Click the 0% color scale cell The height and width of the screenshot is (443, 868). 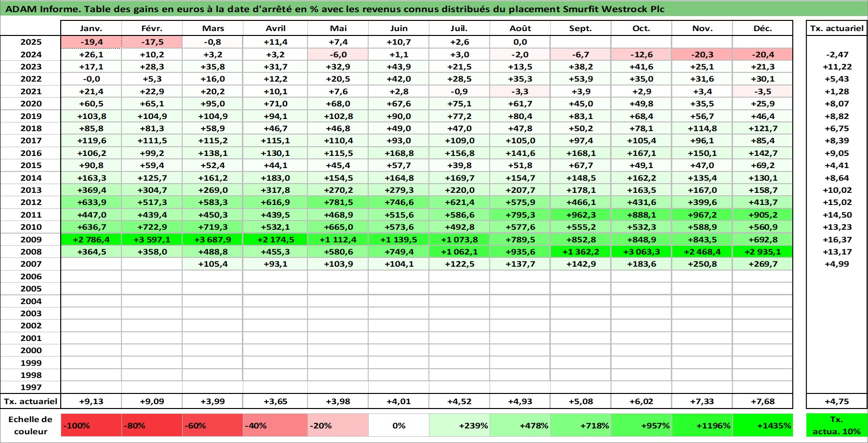click(398, 426)
